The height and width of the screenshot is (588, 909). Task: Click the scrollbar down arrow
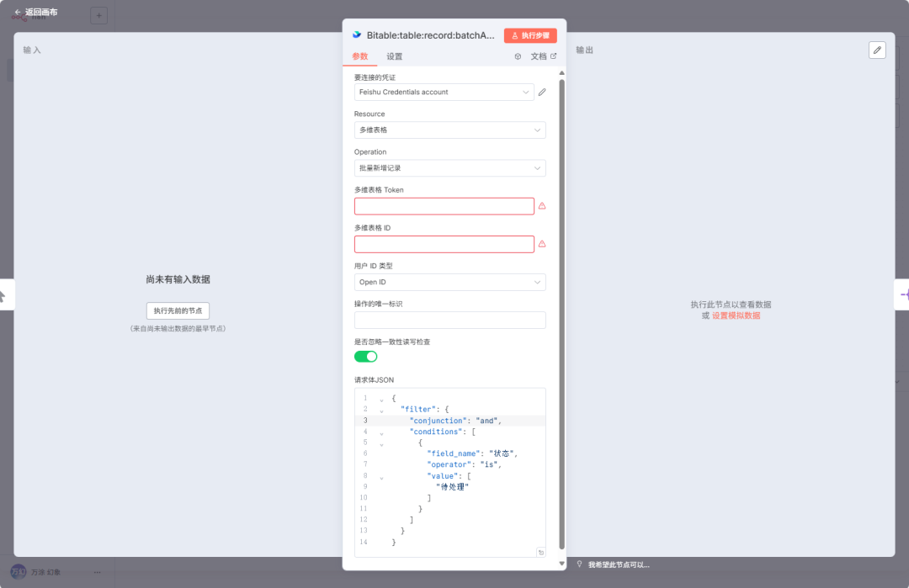tap(561, 563)
